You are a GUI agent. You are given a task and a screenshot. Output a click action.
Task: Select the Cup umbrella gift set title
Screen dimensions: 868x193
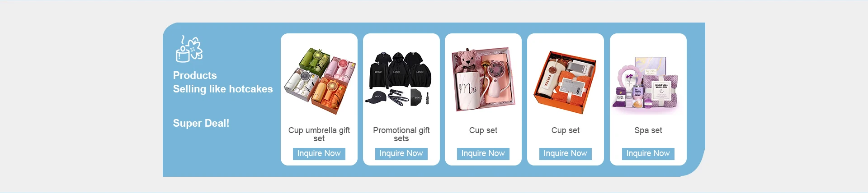[319, 134]
